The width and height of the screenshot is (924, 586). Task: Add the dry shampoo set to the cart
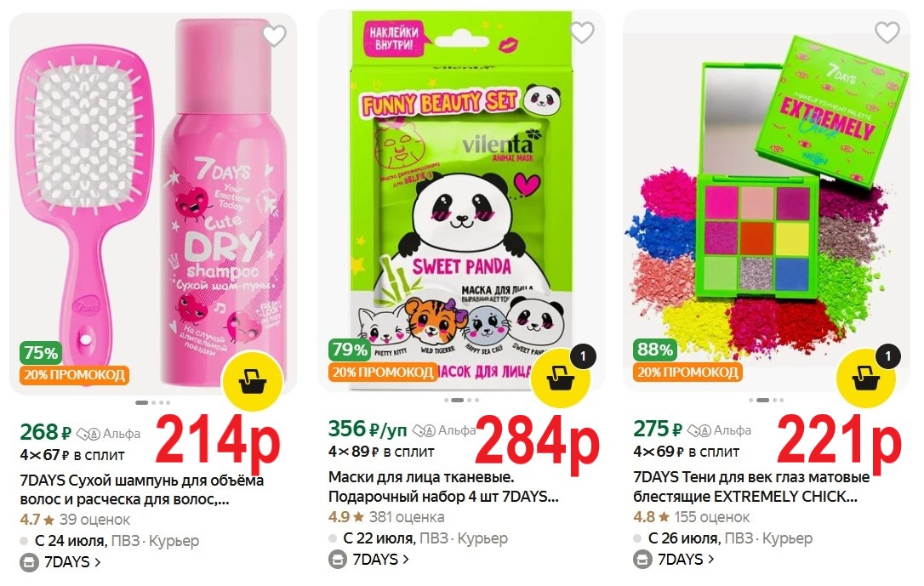pos(253,381)
